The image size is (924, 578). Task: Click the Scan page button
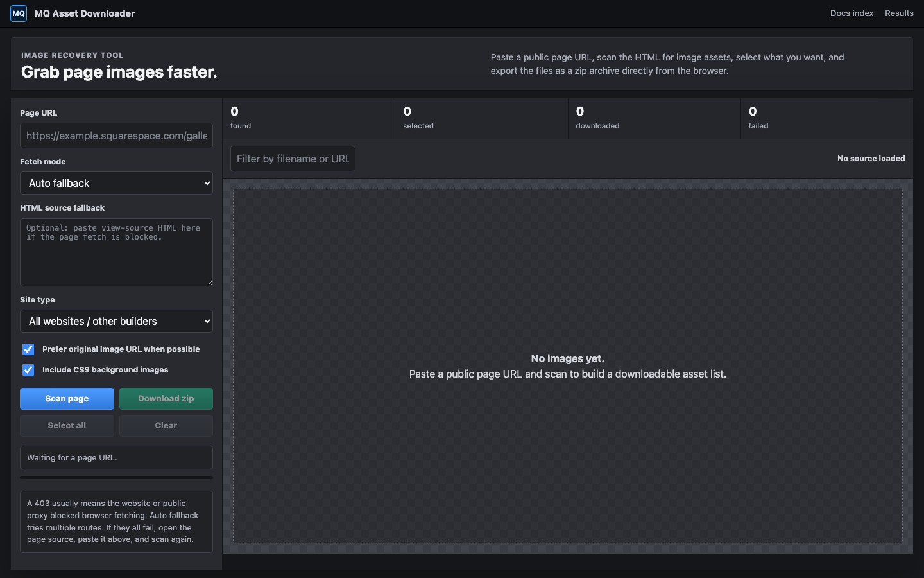[67, 399]
